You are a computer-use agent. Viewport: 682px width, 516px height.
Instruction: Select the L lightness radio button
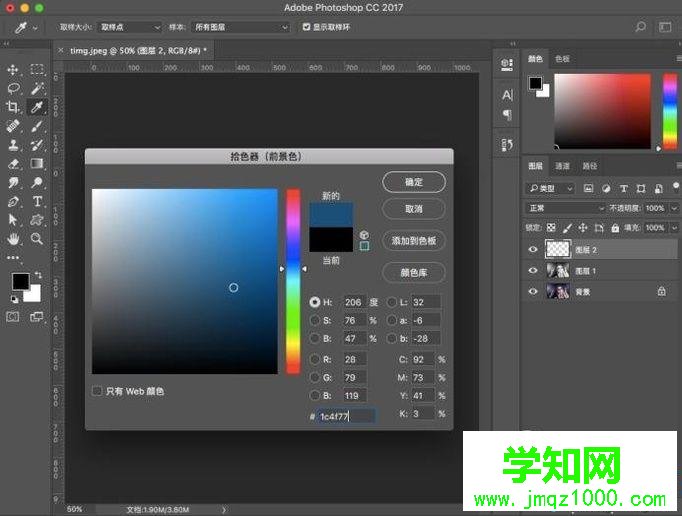(391, 302)
